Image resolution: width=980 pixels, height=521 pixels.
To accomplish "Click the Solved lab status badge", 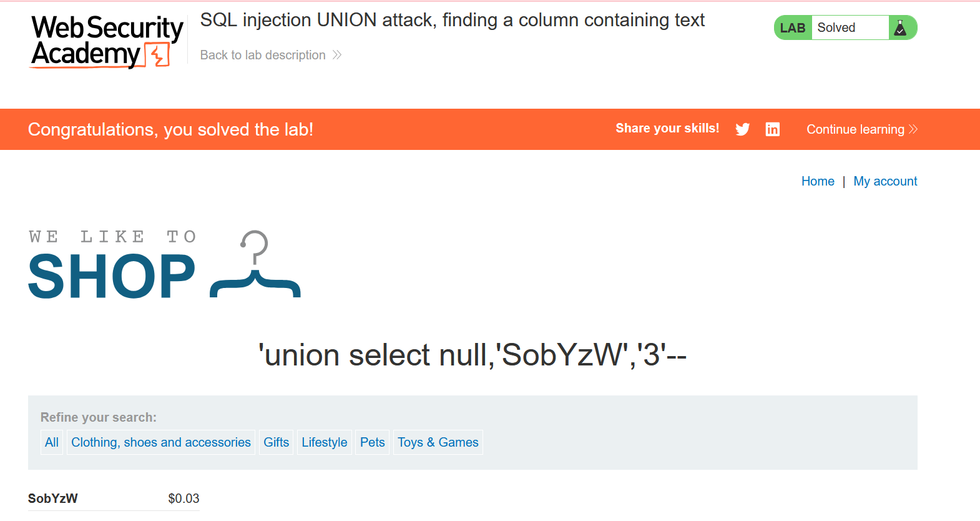I will point(836,28).
